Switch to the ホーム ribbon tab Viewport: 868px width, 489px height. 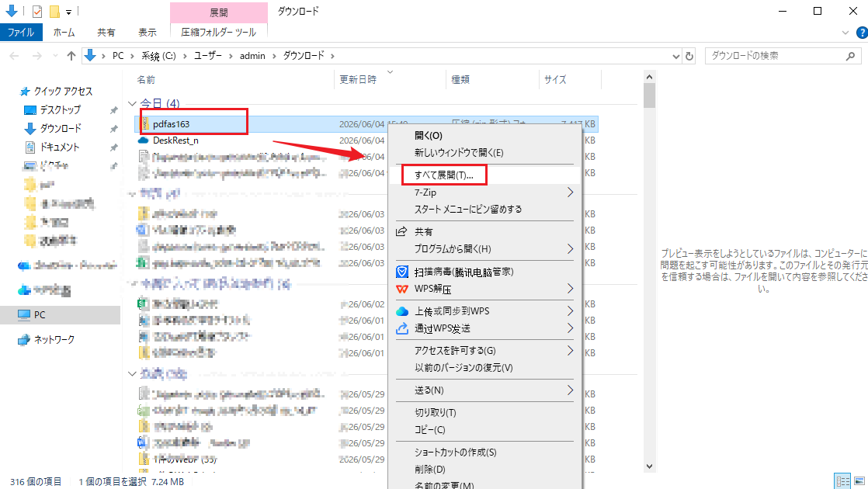pyautogui.click(x=64, y=32)
